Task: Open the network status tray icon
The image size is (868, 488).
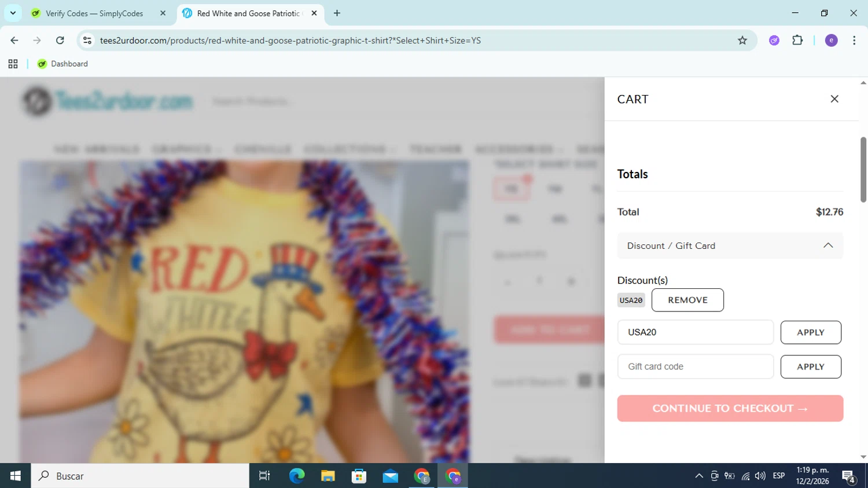Action: point(745,476)
